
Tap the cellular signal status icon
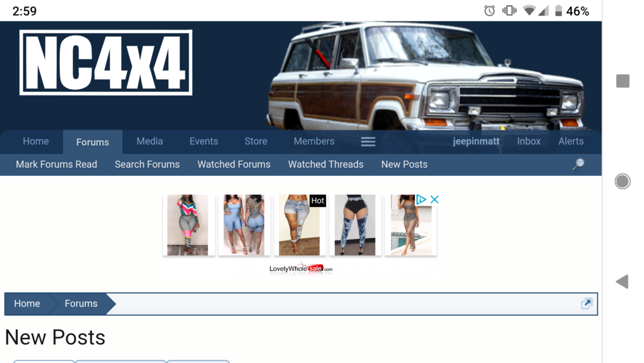pyautogui.click(x=544, y=11)
